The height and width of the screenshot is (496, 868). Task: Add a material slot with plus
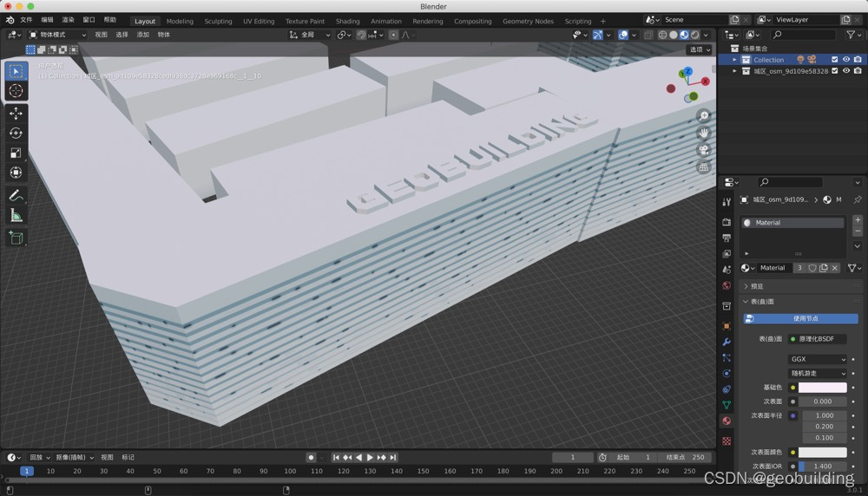click(x=858, y=220)
